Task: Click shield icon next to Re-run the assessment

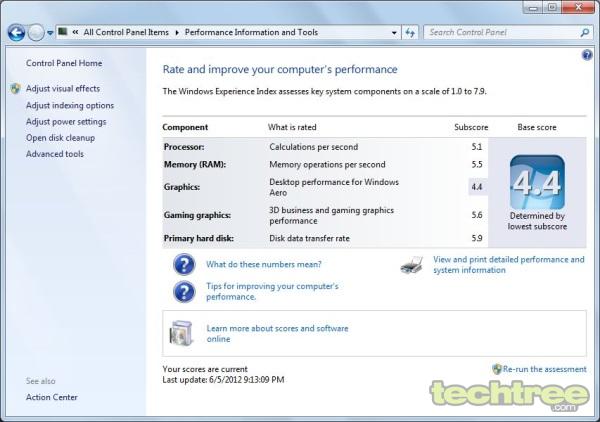Action: [x=497, y=369]
